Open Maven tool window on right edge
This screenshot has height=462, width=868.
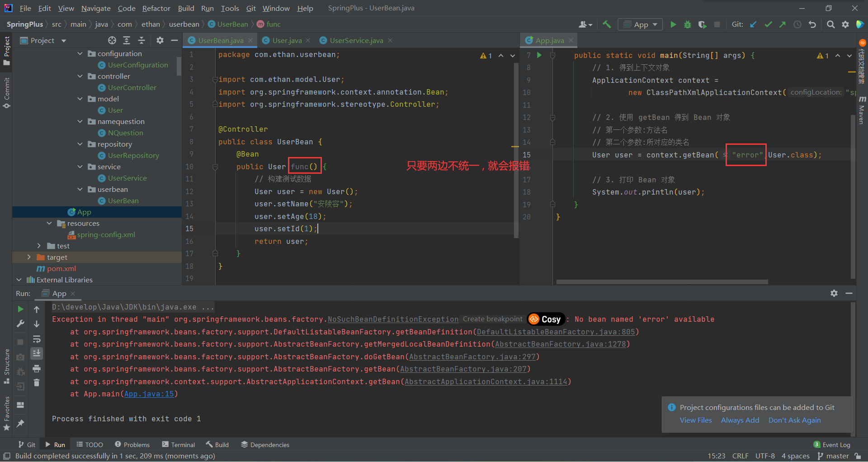point(862,110)
